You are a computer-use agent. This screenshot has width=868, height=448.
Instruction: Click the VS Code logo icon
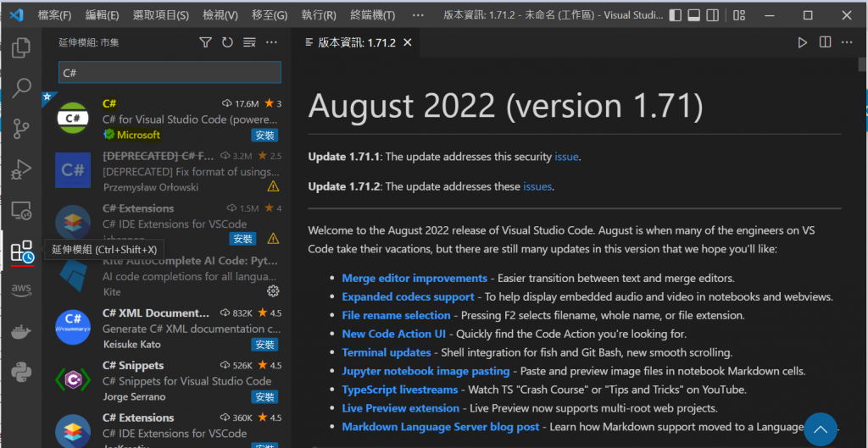coord(16,15)
